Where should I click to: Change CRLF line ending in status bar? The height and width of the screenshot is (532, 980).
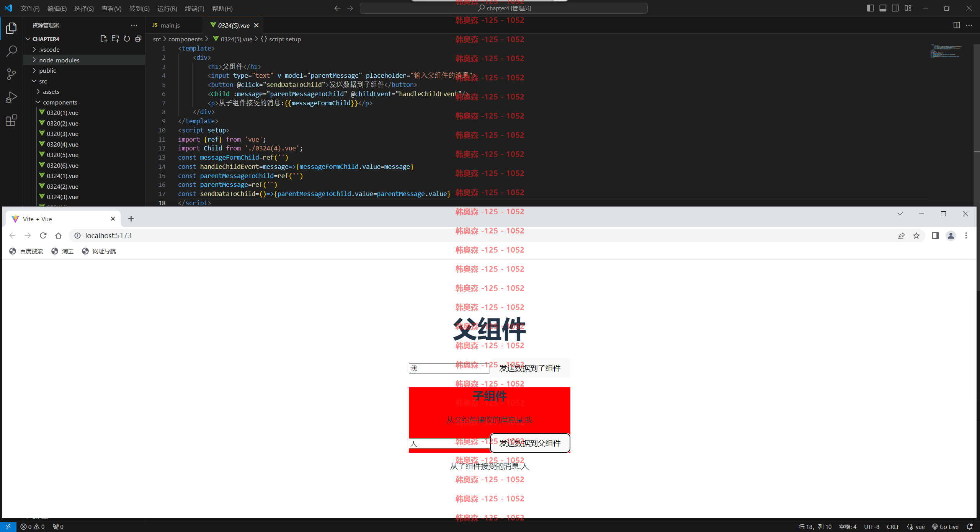pos(893,527)
